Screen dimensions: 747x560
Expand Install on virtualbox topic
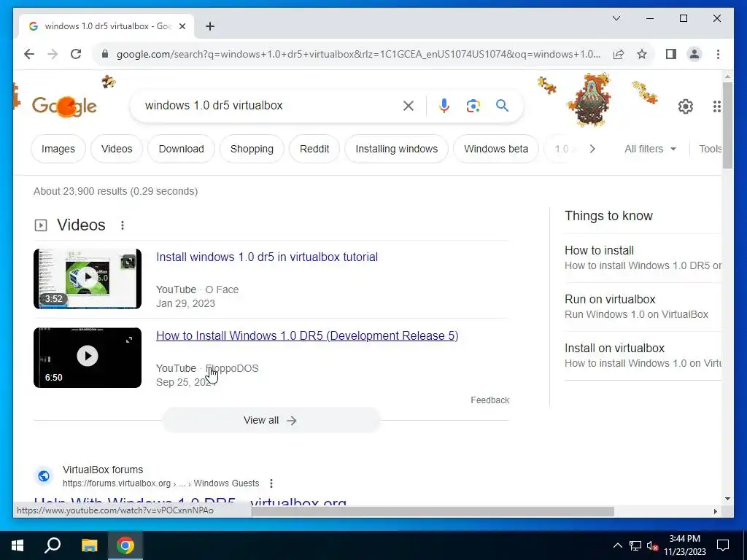point(643,356)
